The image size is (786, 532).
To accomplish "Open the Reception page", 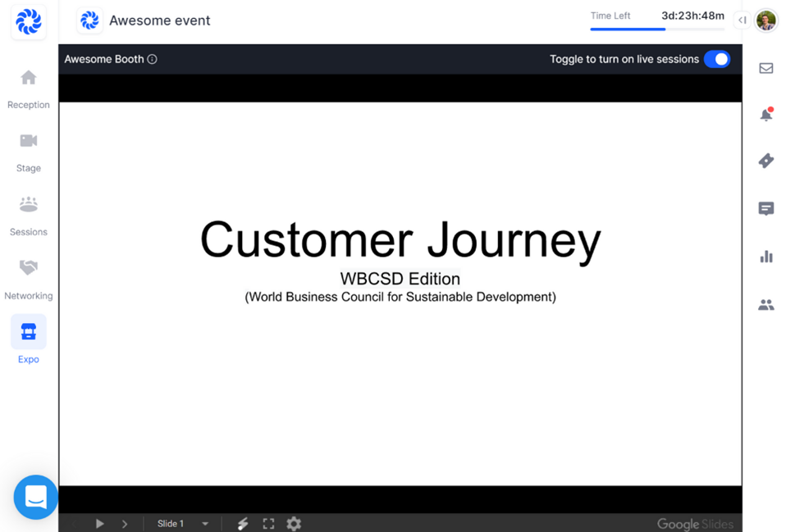I will 29,89.
